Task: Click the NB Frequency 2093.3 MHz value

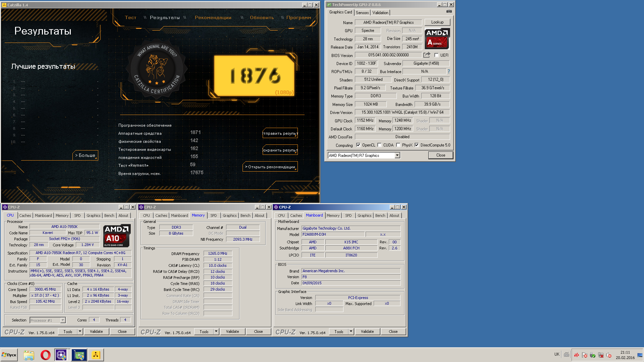Action: click(x=243, y=239)
